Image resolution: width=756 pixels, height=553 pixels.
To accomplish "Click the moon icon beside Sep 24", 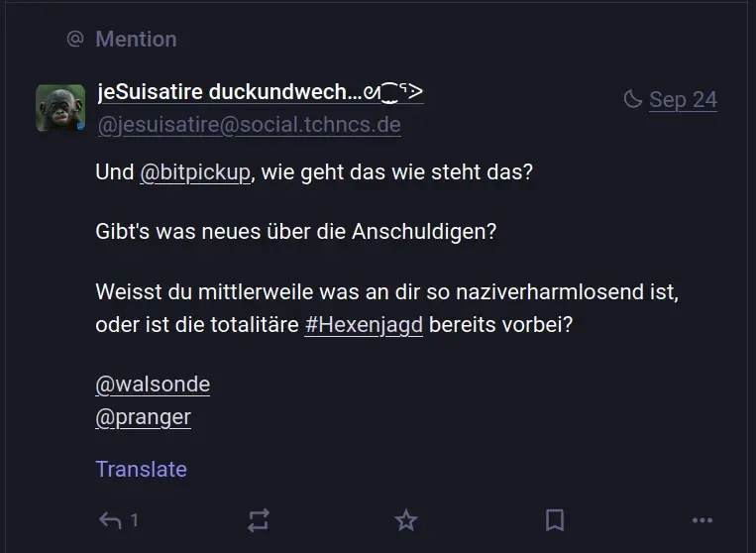I will [632, 99].
